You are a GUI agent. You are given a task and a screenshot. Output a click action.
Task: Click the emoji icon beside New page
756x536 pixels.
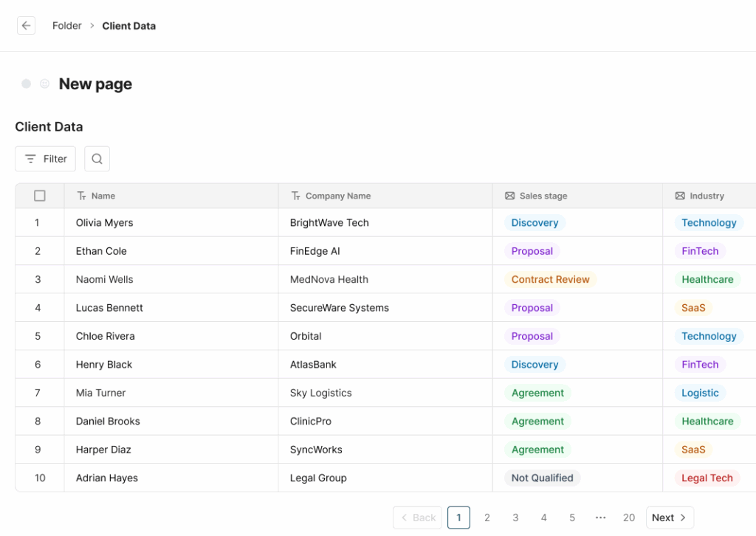pos(45,84)
